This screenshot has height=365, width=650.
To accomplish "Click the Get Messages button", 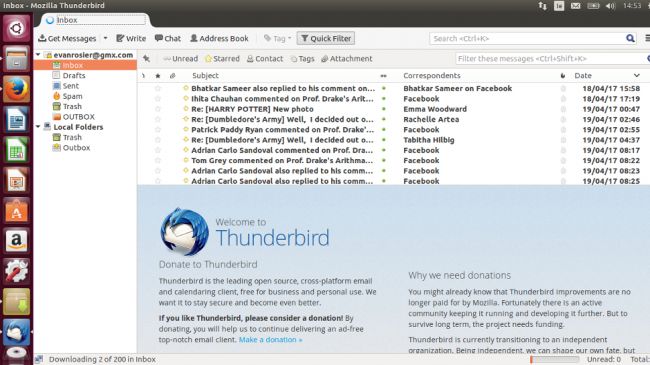I will [x=67, y=39].
